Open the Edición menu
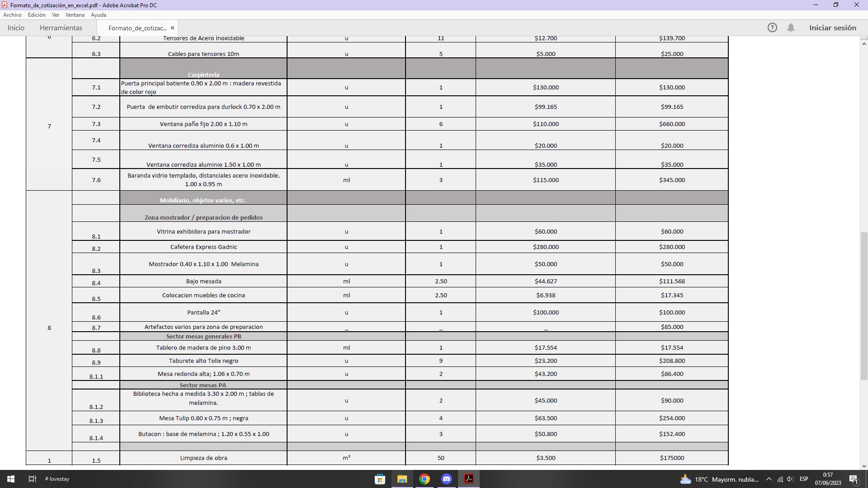Screen dimensions: 868x488 37,15
